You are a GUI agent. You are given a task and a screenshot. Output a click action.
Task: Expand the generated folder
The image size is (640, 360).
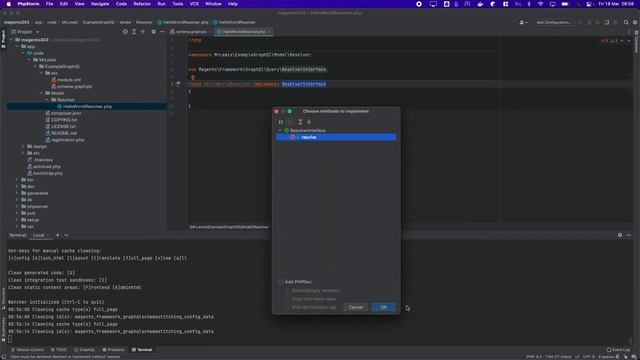[17, 193]
